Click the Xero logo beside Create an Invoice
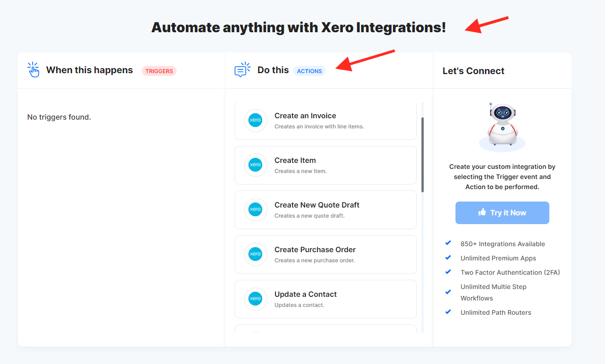 (x=255, y=121)
